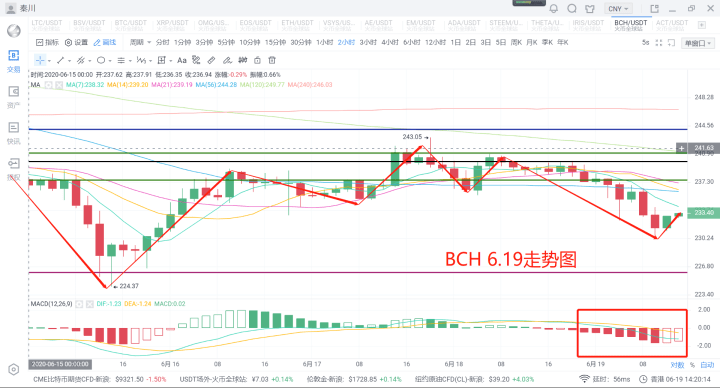Screen dimensions: 720x388
Task: Toggle 自动 auto scale
Action: coord(707,365)
